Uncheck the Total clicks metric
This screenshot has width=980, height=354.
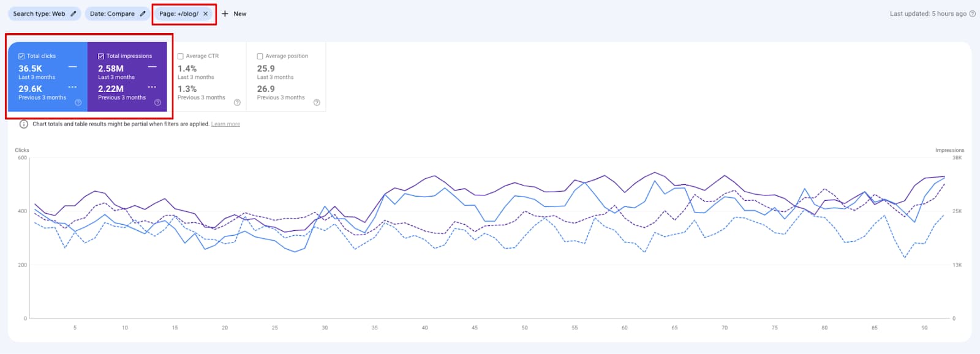click(x=22, y=55)
